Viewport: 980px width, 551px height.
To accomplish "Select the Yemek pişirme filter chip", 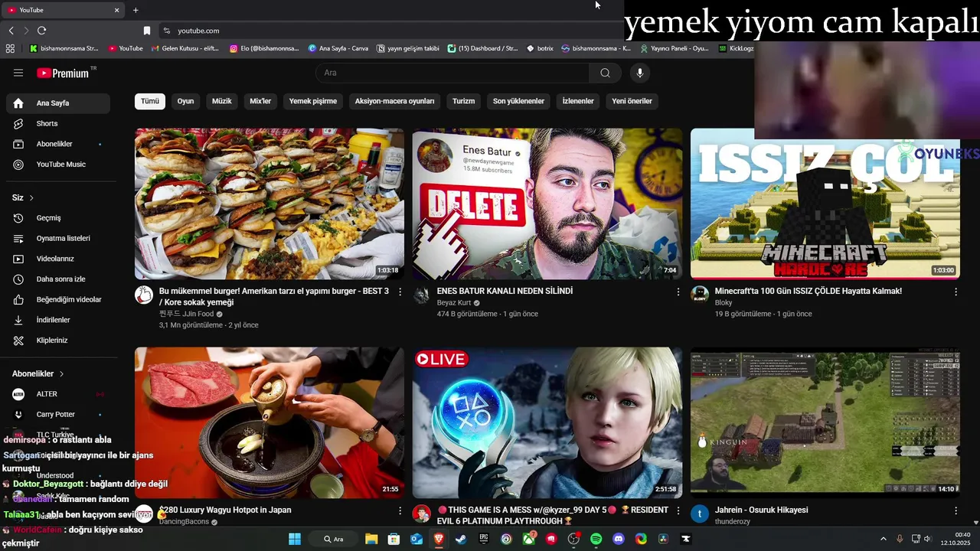I will coord(313,101).
